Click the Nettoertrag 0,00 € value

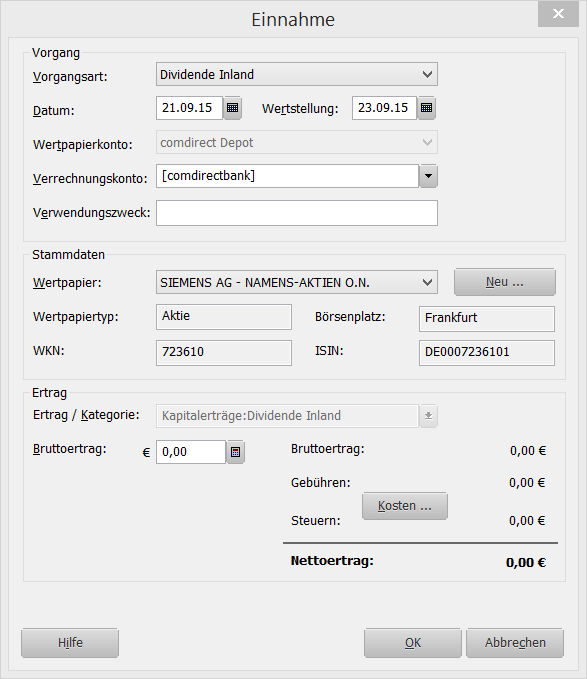click(526, 563)
